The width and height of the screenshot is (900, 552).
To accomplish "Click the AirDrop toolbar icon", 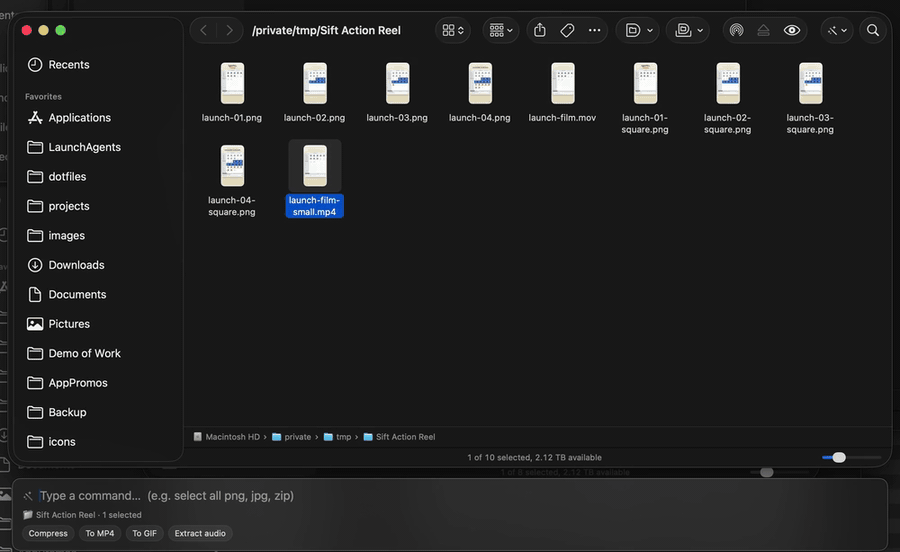I will click(736, 30).
